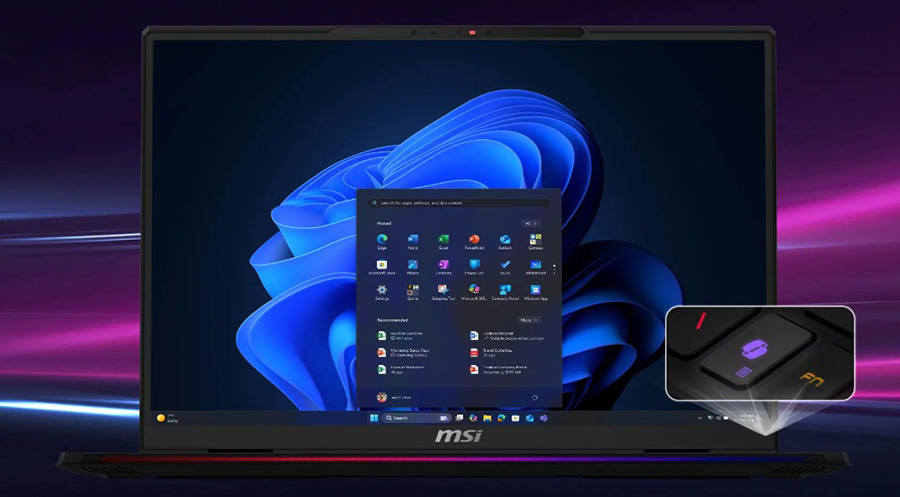The width and height of the screenshot is (900, 497).
Task: Open network status in system tray
Action: pos(711,418)
